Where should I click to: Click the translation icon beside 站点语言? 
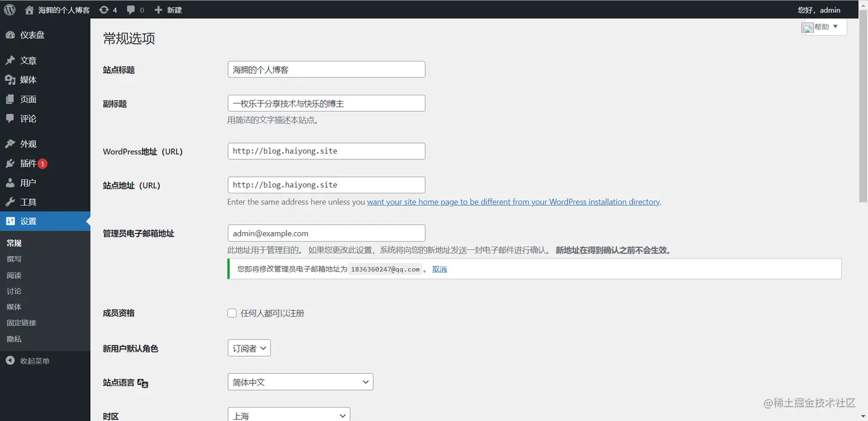[x=143, y=383]
